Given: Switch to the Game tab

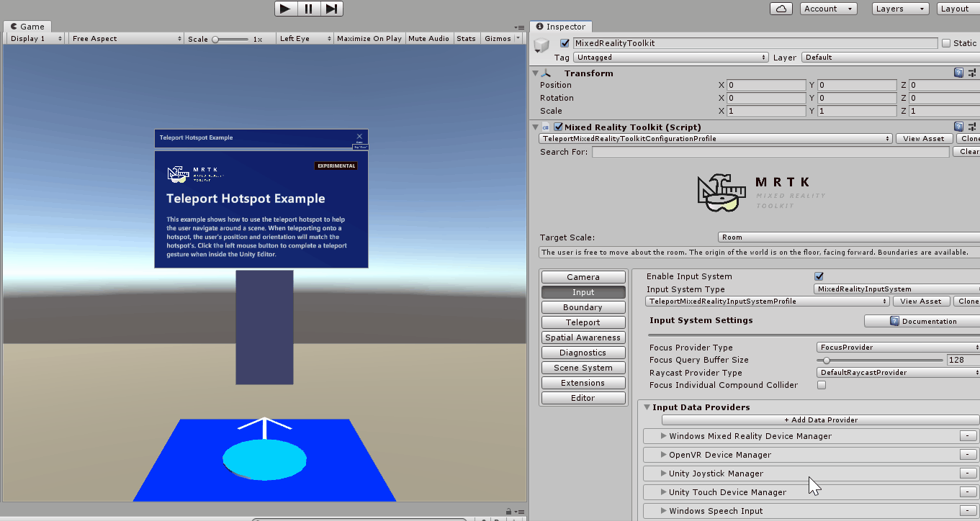Looking at the screenshot, I should [27, 26].
